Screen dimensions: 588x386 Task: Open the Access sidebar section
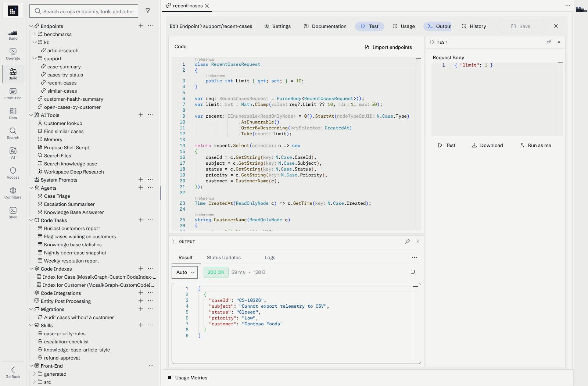coord(13,173)
